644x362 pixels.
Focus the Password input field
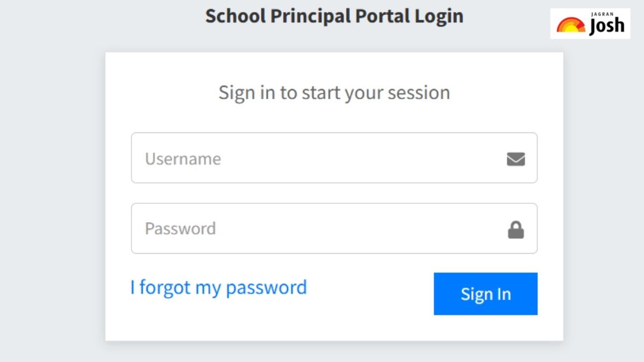(322, 228)
